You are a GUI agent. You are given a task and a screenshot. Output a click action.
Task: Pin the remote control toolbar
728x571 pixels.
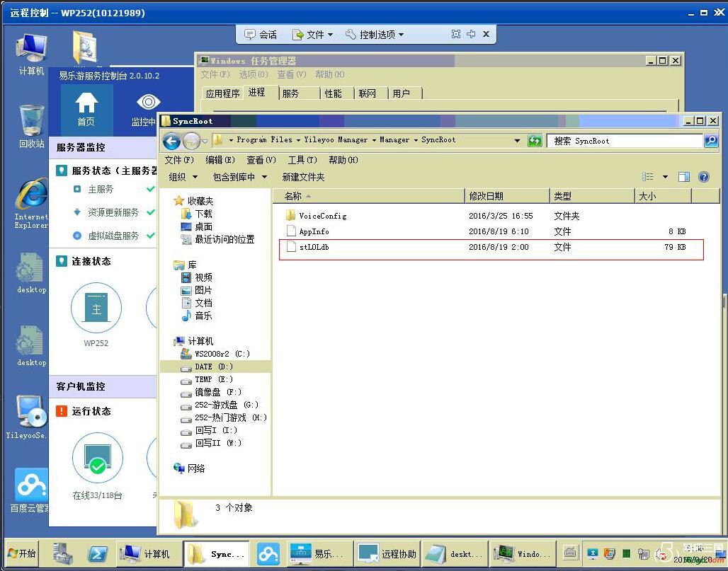(471, 34)
